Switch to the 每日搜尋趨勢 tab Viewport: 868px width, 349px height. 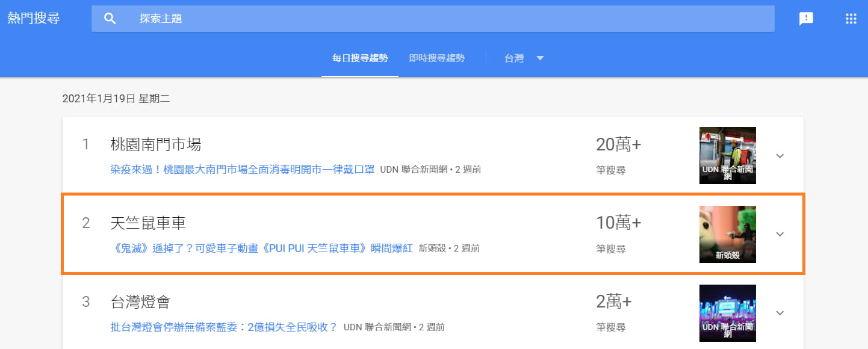point(359,58)
